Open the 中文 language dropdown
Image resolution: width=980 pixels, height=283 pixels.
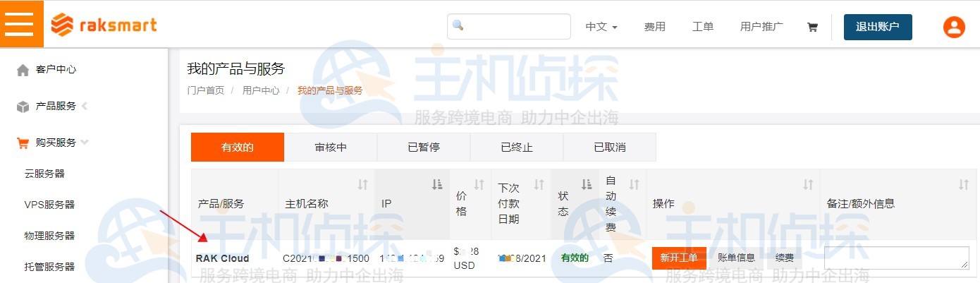point(601,27)
